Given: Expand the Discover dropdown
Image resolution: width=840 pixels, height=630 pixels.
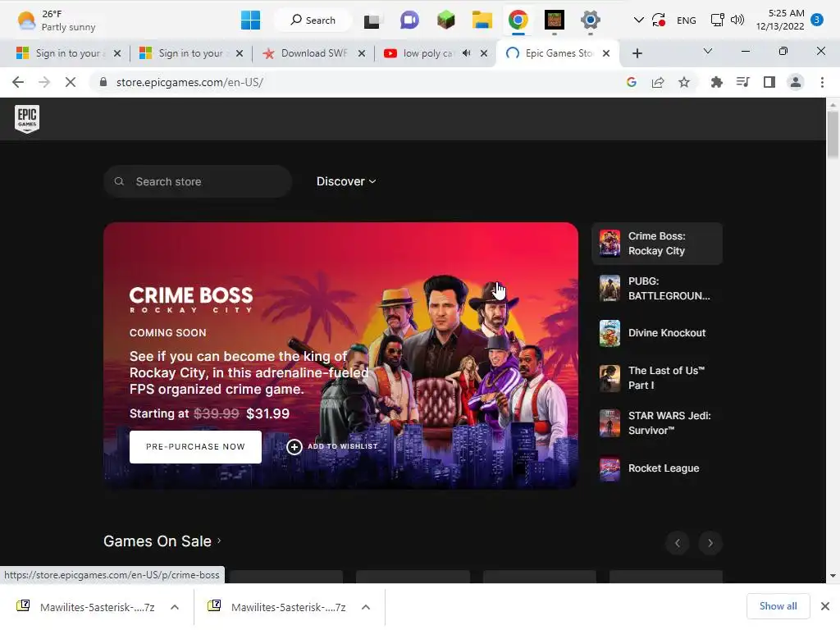Looking at the screenshot, I should pos(346,181).
